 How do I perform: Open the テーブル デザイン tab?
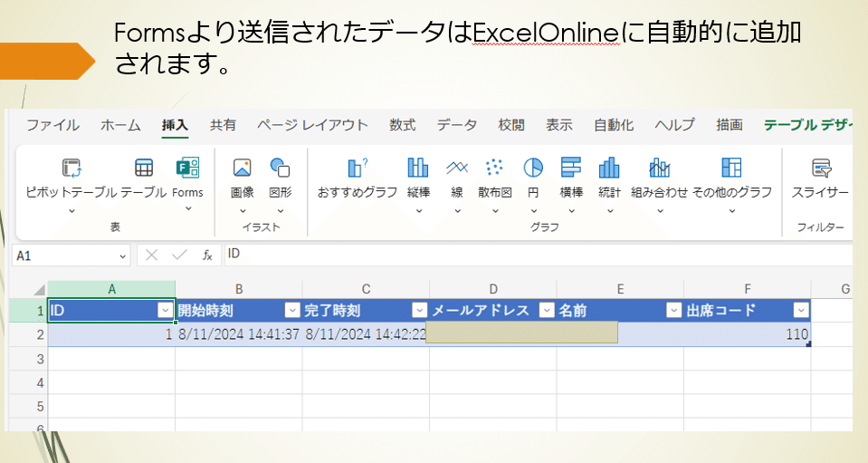[x=807, y=125]
